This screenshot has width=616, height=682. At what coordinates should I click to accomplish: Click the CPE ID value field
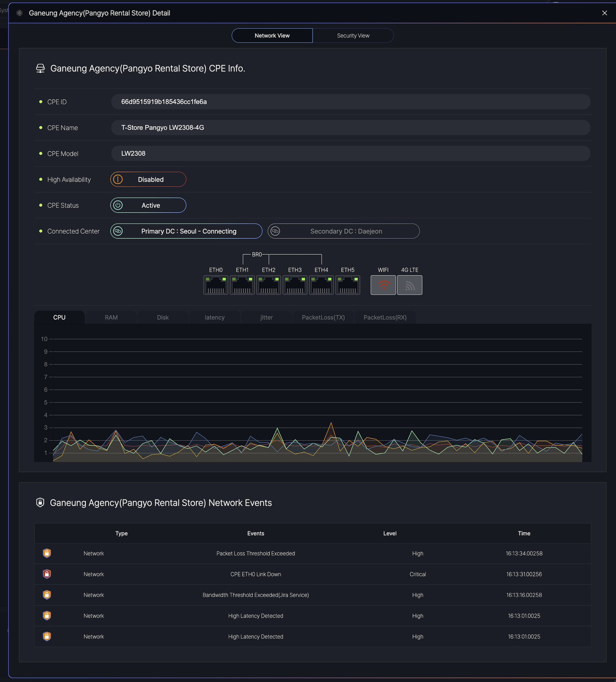[x=350, y=102]
